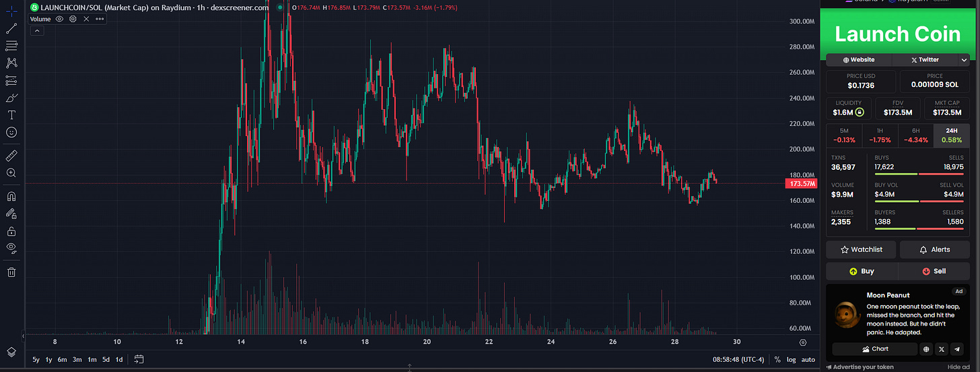
Task: Open the Moon Peanut ad Chart button
Action: coord(874,349)
